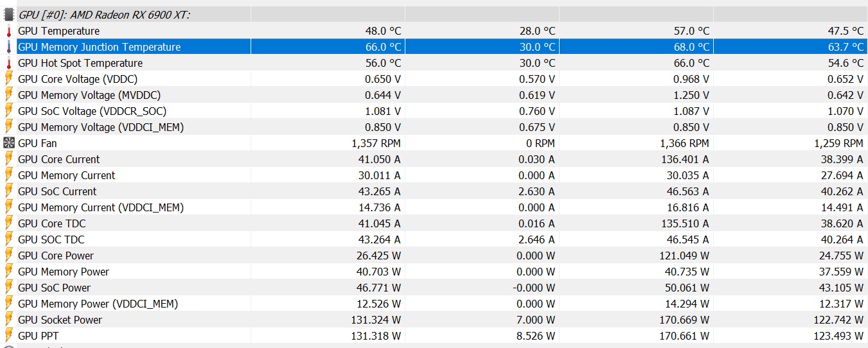Select the GPU Fan label

pos(37,143)
